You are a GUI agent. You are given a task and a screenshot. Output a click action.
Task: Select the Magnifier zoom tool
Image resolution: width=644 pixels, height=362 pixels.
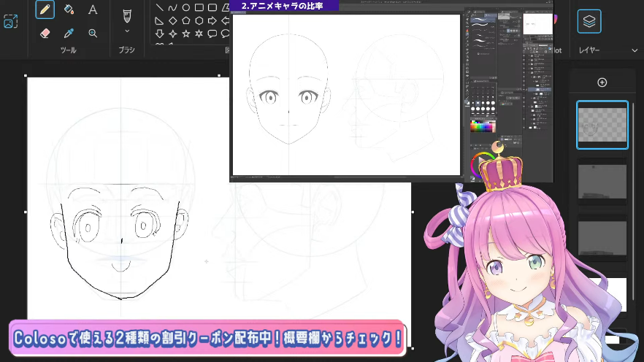point(93,34)
